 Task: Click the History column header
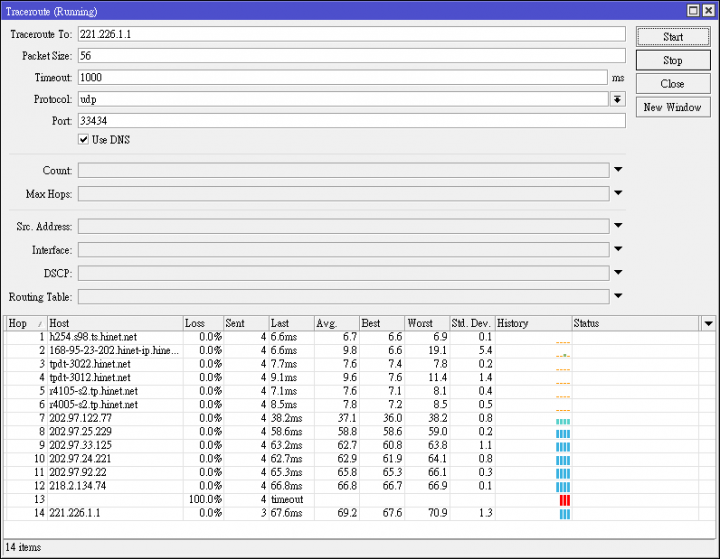[x=534, y=323]
